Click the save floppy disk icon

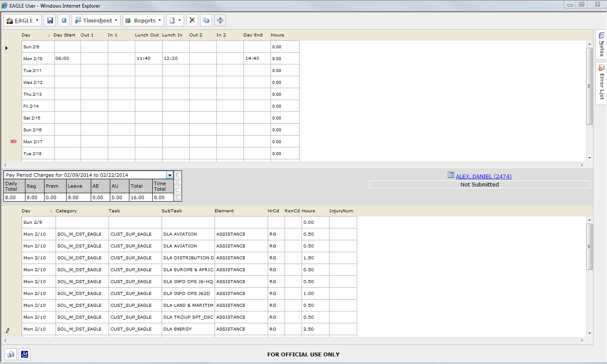(x=50, y=20)
